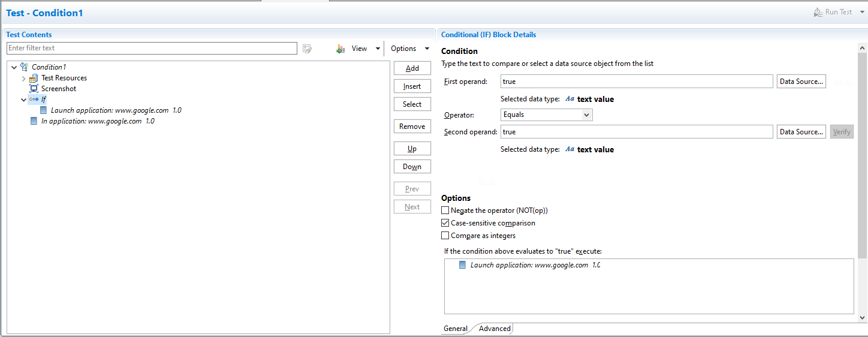Select the Condition1 tree item
Image resolution: width=868 pixels, height=337 pixels.
(x=49, y=67)
